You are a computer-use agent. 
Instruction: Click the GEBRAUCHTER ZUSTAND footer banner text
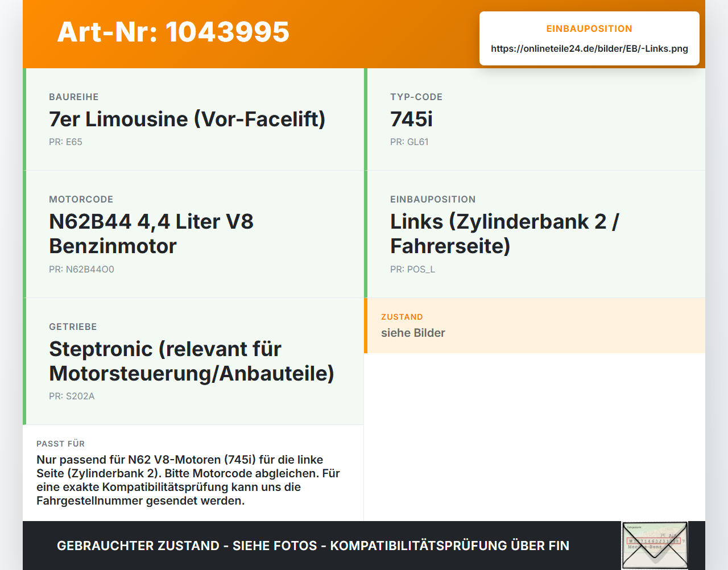point(313,546)
